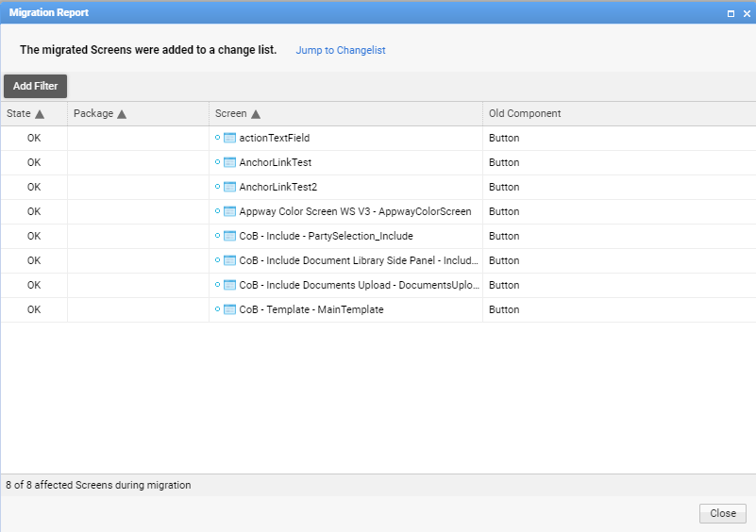Close the report with the Close button

[723, 513]
